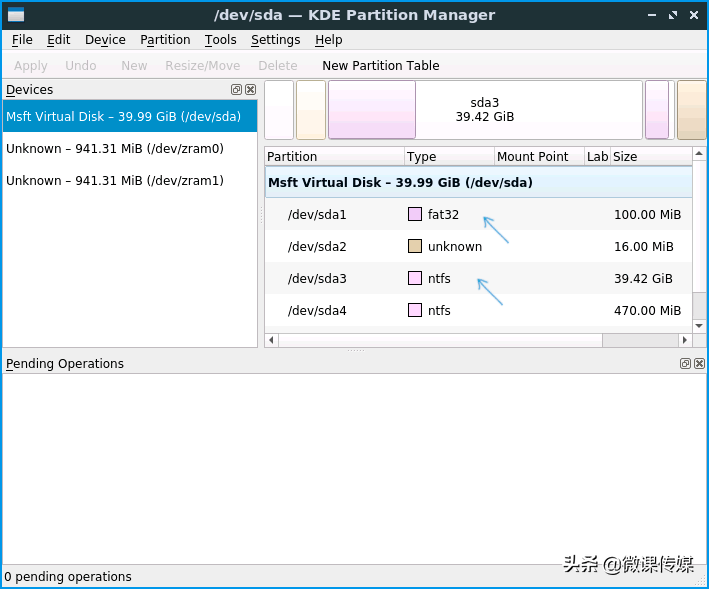709x589 pixels.
Task: Click the Resize/Move toolbar button
Action: [x=203, y=66]
